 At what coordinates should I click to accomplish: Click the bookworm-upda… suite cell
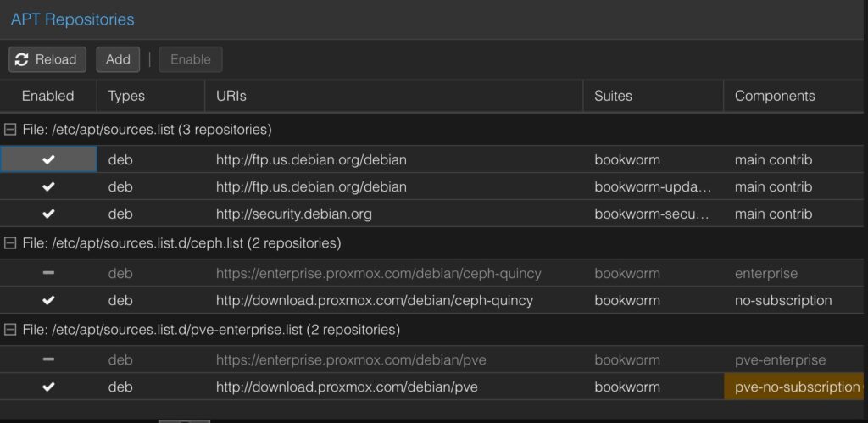653,187
